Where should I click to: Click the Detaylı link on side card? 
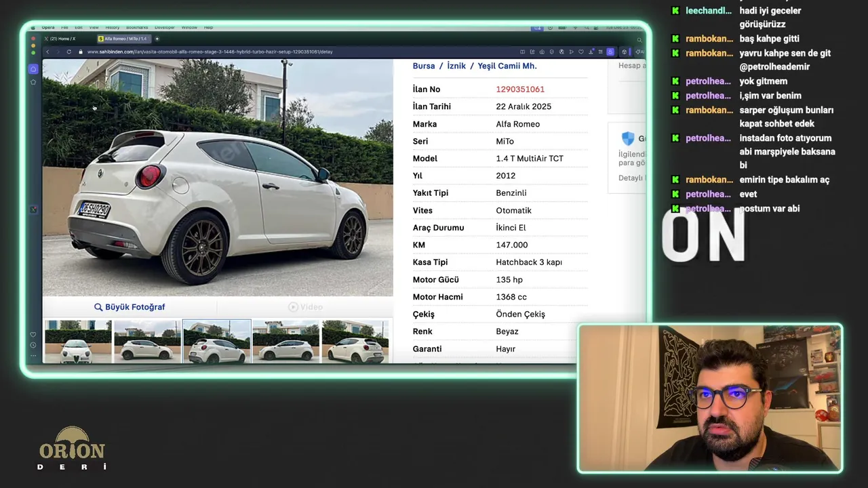pyautogui.click(x=630, y=178)
